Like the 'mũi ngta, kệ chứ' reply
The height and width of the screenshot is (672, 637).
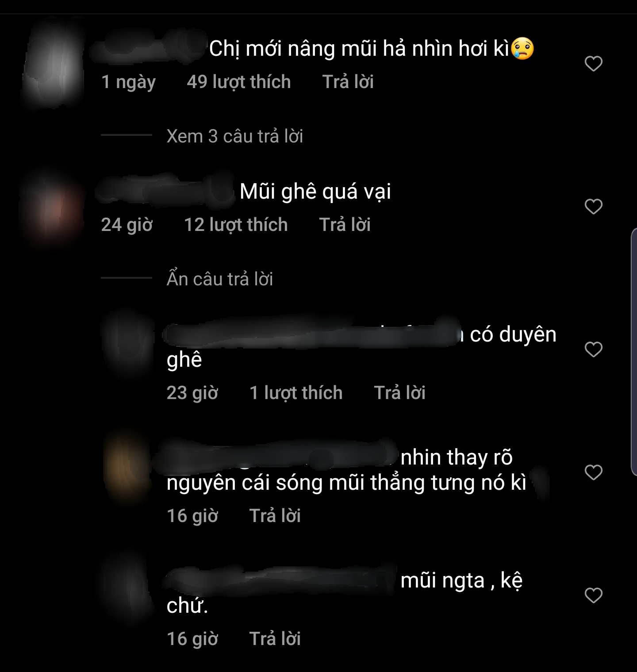(593, 595)
